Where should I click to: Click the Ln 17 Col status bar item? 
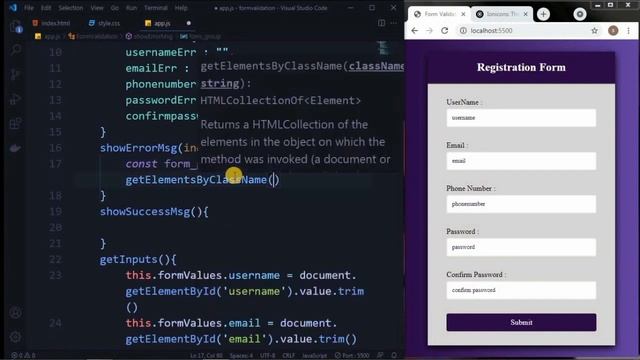tap(206, 356)
